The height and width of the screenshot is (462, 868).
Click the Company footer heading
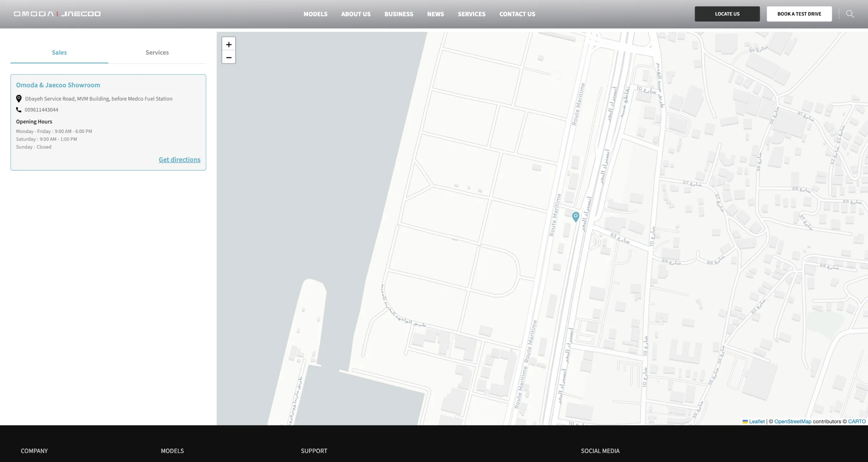click(x=34, y=451)
